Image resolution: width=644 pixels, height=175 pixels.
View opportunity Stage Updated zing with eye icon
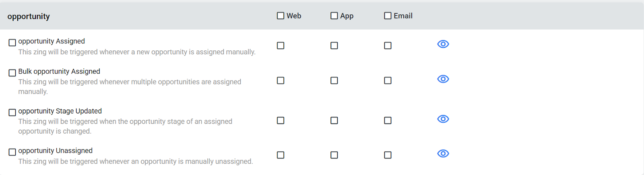tap(443, 119)
